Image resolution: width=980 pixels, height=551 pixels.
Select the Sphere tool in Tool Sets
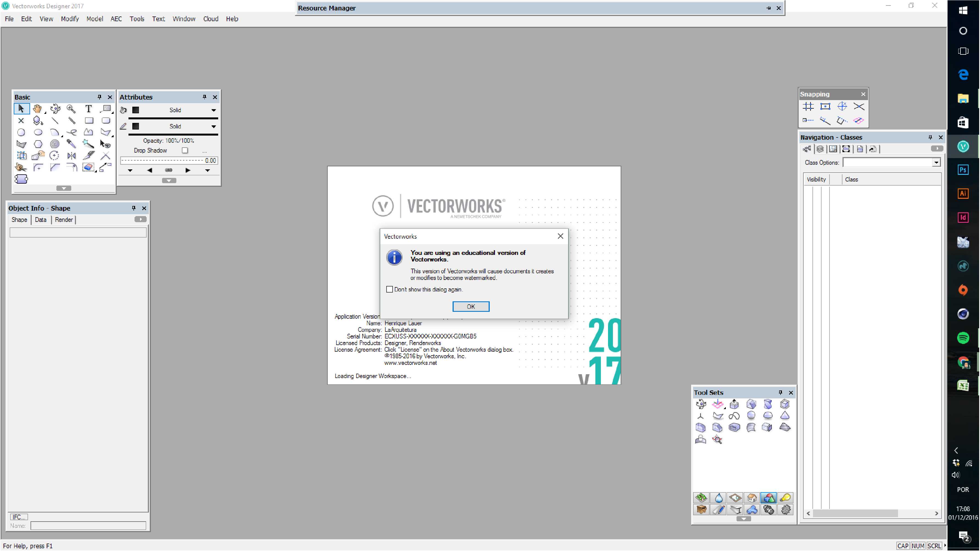(x=751, y=416)
